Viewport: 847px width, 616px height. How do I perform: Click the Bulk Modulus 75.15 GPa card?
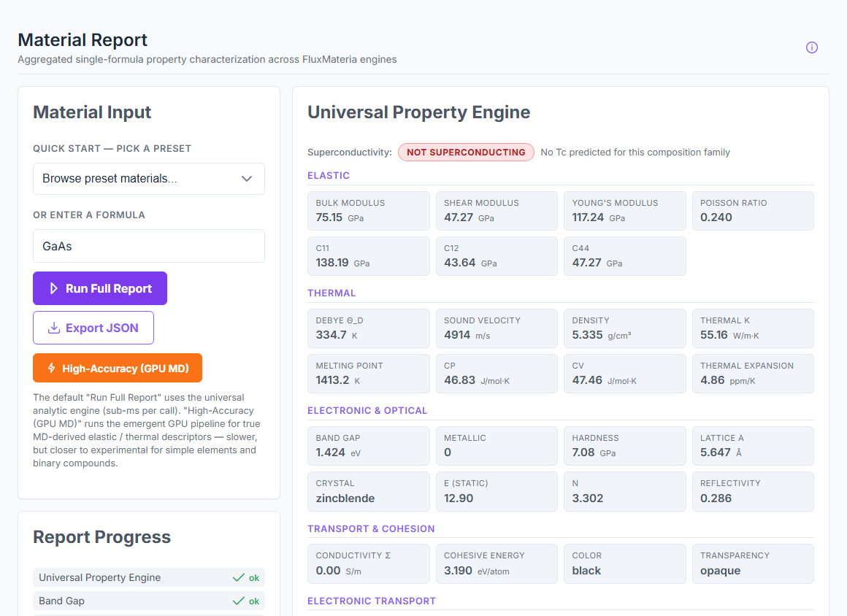[369, 211]
